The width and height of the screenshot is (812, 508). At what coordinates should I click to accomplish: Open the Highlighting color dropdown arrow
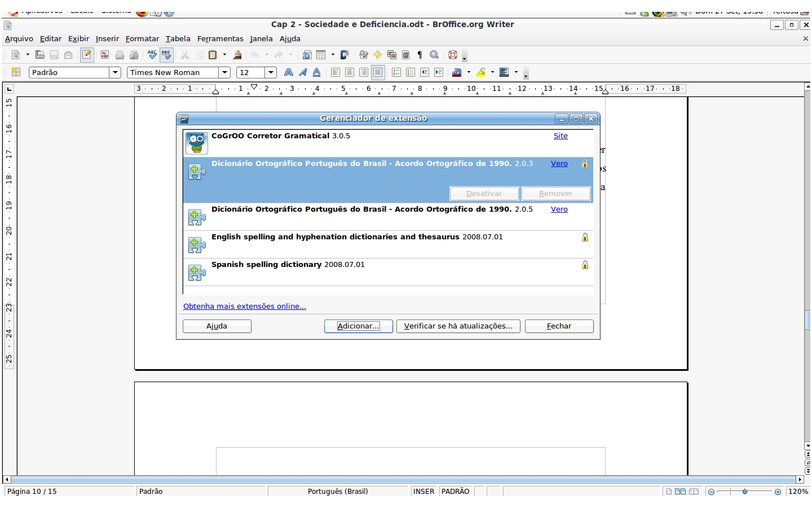pos(492,72)
